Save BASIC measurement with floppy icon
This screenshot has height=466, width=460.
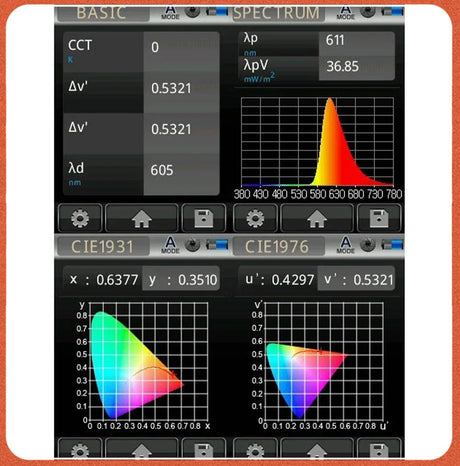tap(204, 218)
